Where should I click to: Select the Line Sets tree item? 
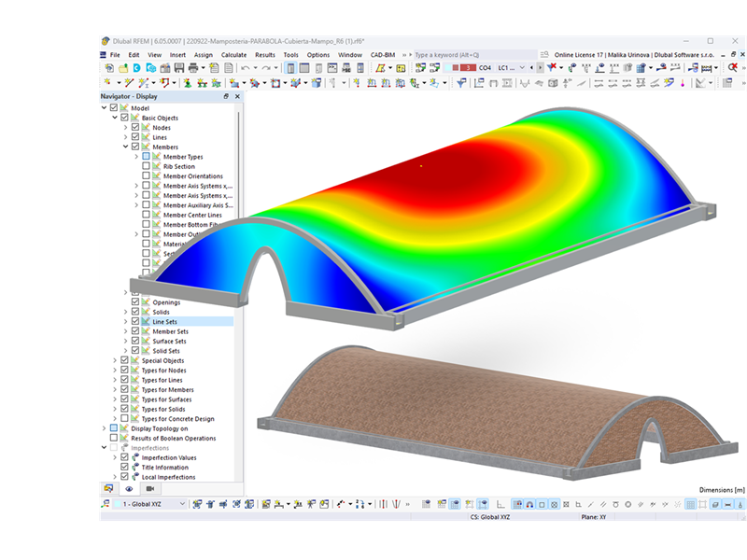pyautogui.click(x=165, y=321)
